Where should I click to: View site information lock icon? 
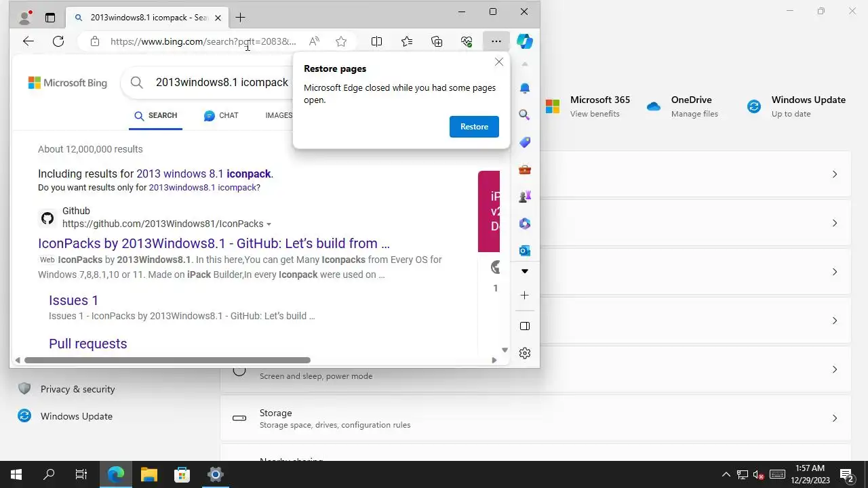95,41
